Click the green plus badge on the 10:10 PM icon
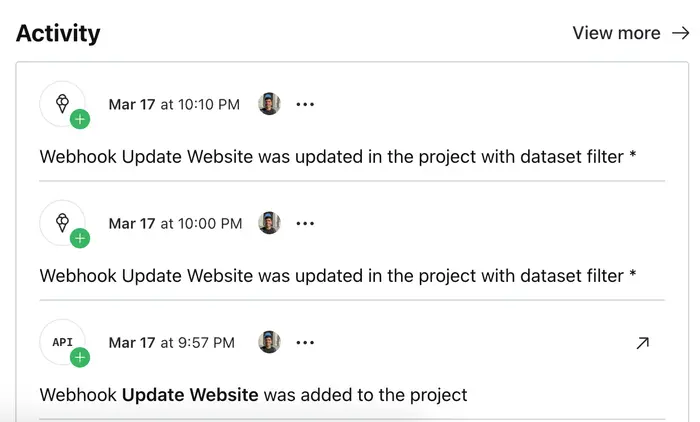The width and height of the screenshot is (700, 422). click(x=80, y=119)
